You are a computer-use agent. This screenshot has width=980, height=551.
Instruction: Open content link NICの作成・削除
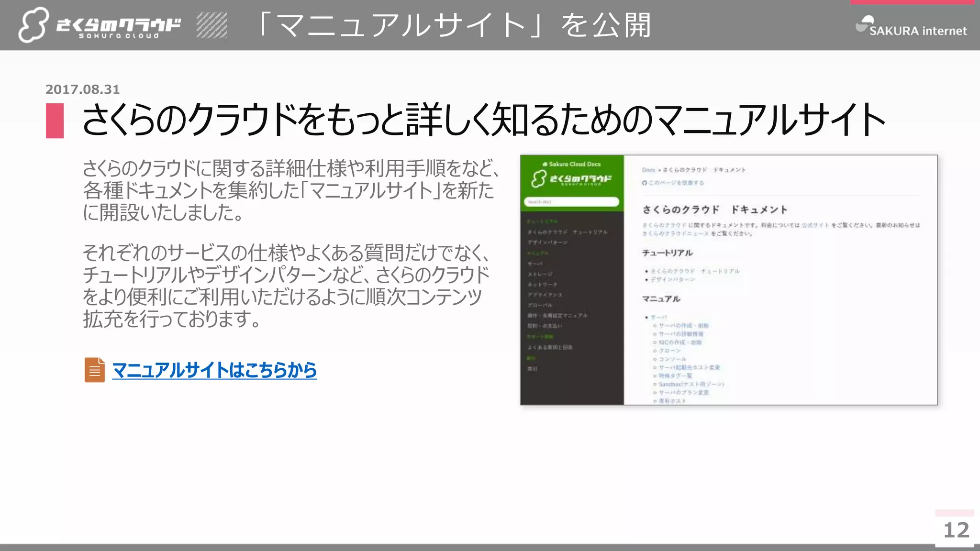click(x=680, y=342)
